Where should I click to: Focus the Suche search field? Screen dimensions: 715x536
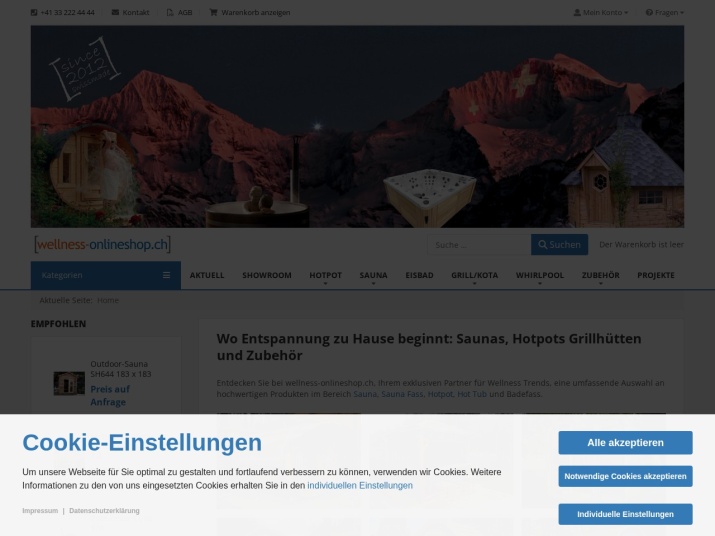point(479,245)
